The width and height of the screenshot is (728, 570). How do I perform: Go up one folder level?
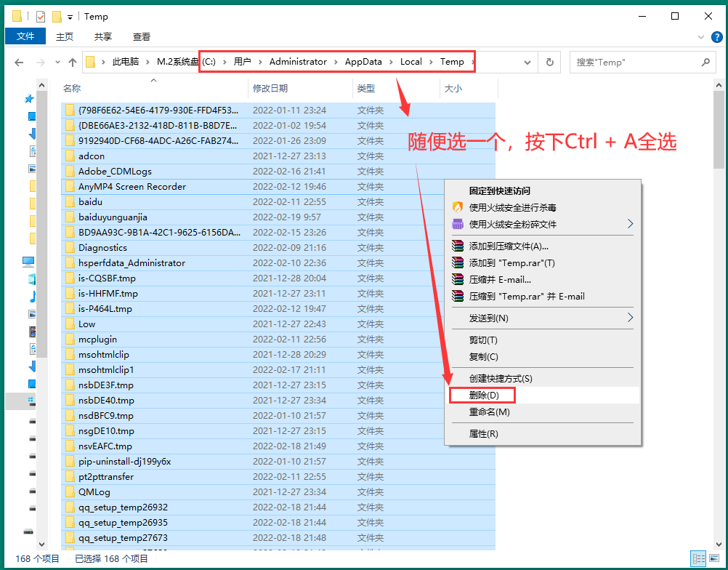point(73,63)
